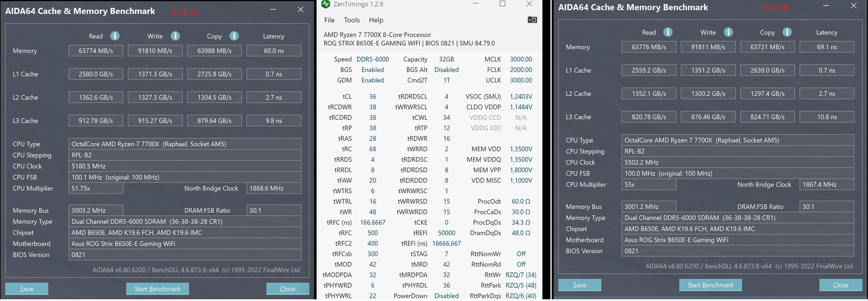Click the GDM Enabled value in ZenTimings
Image resolution: width=868 pixels, height=301 pixels.
point(373,80)
